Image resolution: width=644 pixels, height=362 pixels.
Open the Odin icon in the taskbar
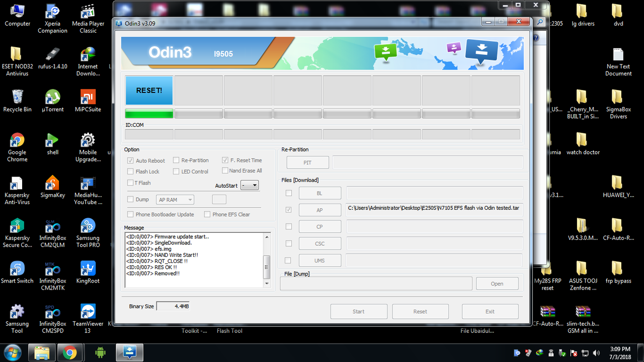[x=129, y=352]
